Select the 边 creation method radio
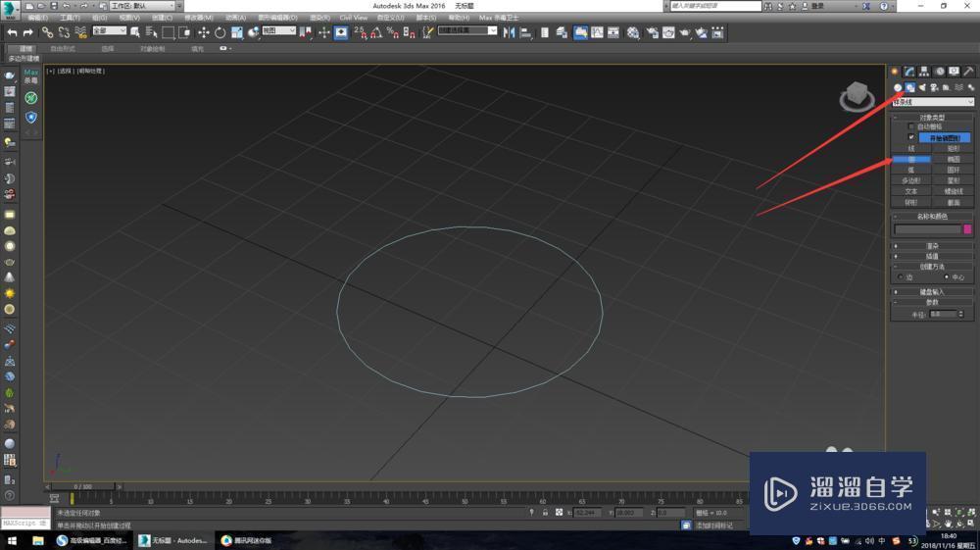The width and height of the screenshot is (980, 550). click(x=900, y=277)
